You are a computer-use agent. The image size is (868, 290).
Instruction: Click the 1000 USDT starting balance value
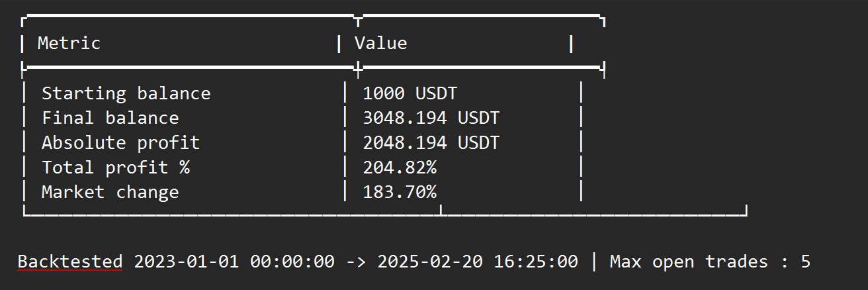pos(410,93)
